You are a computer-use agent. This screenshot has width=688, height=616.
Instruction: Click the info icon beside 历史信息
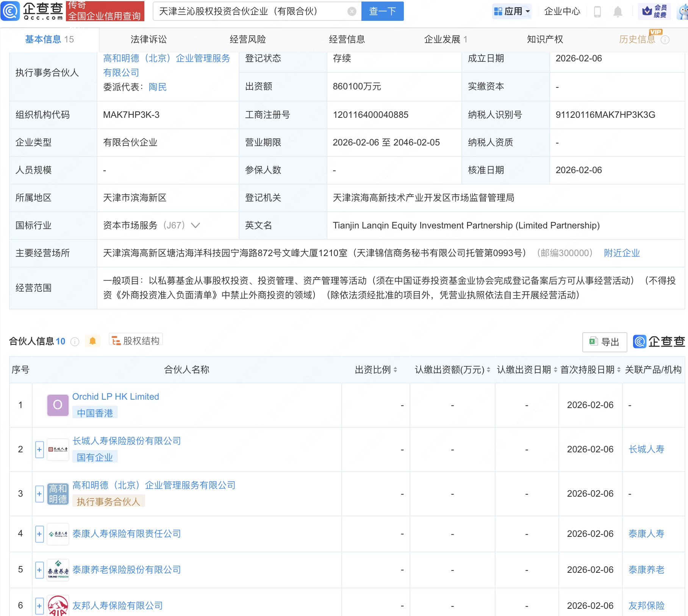665,40
